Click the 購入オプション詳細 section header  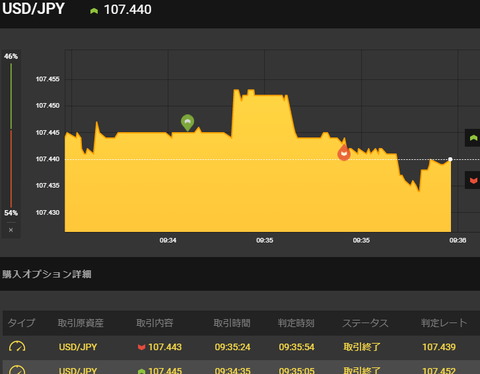pyautogui.click(x=47, y=274)
